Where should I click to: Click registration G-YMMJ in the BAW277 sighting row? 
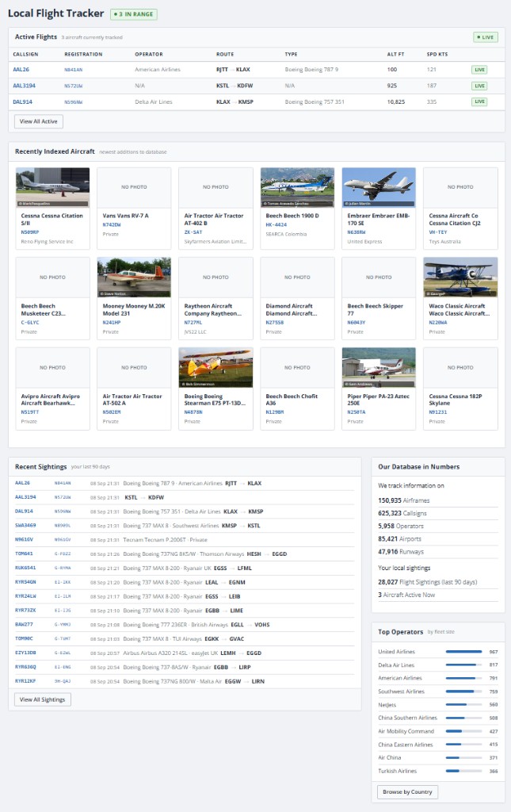63,625
